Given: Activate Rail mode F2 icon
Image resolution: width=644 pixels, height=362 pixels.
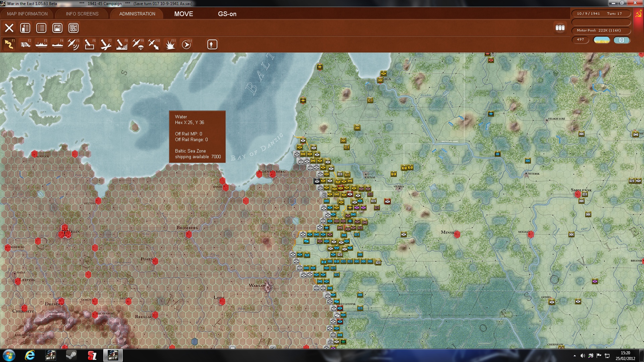Looking at the screenshot, I should point(25,44).
